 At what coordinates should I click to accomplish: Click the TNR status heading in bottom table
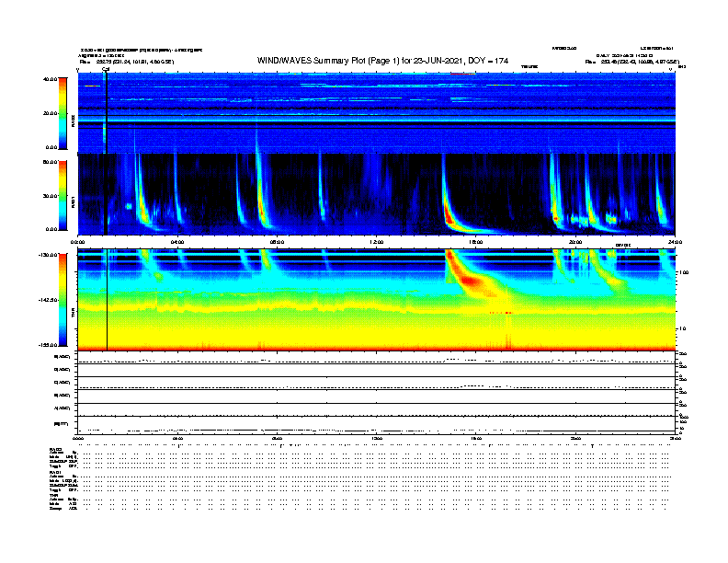click(54, 495)
